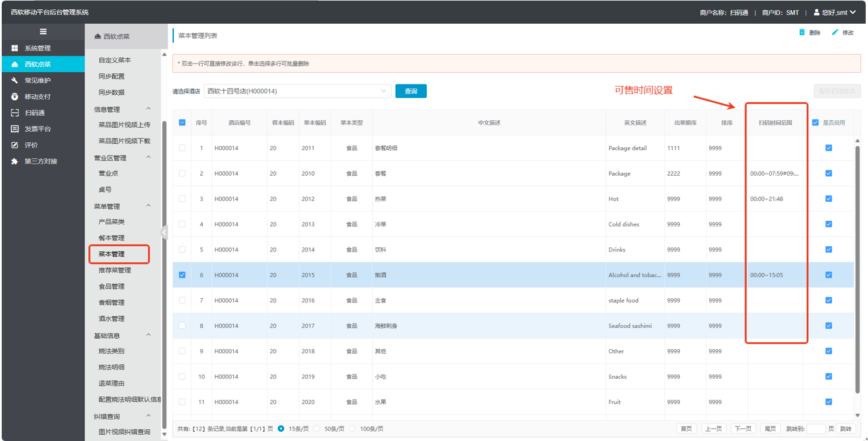This screenshot has height=441, width=868.
Task: Click the 跳转到 page number input
Action: point(815,429)
